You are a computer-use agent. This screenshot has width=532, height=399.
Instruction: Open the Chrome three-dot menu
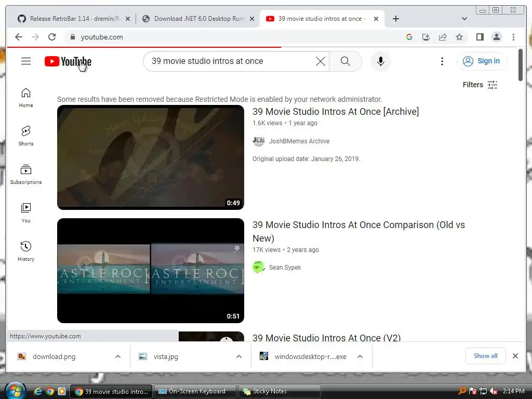[513, 37]
